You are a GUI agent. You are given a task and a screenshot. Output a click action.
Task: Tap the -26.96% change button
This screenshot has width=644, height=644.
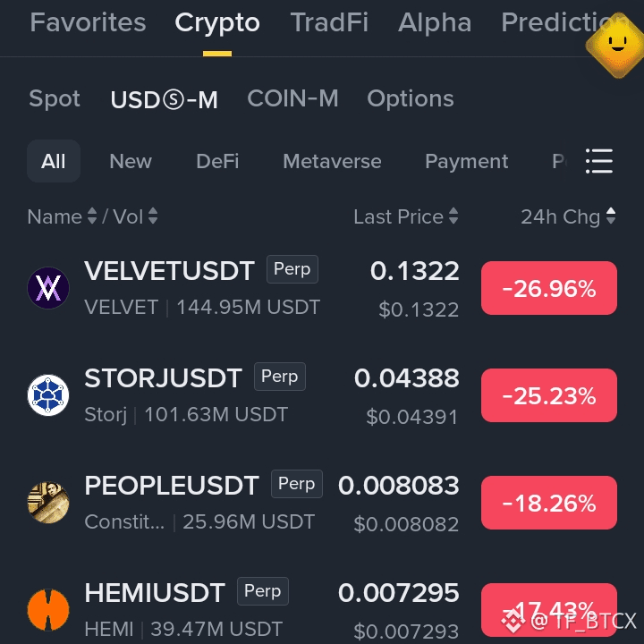tap(548, 288)
